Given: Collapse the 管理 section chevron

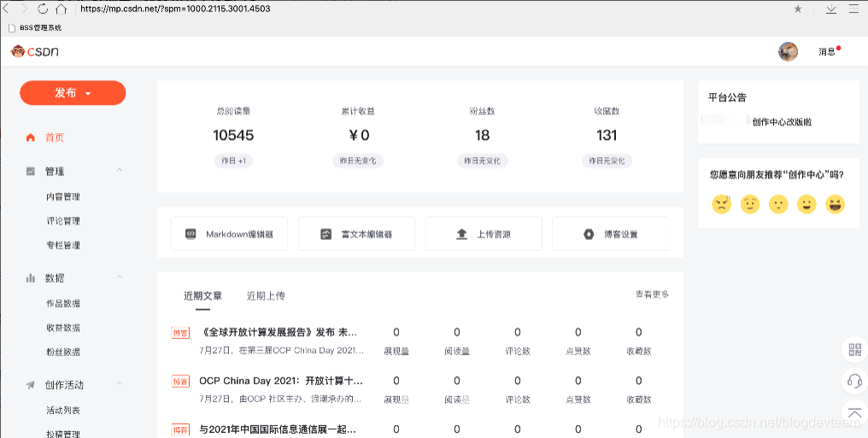Looking at the screenshot, I should tap(120, 171).
